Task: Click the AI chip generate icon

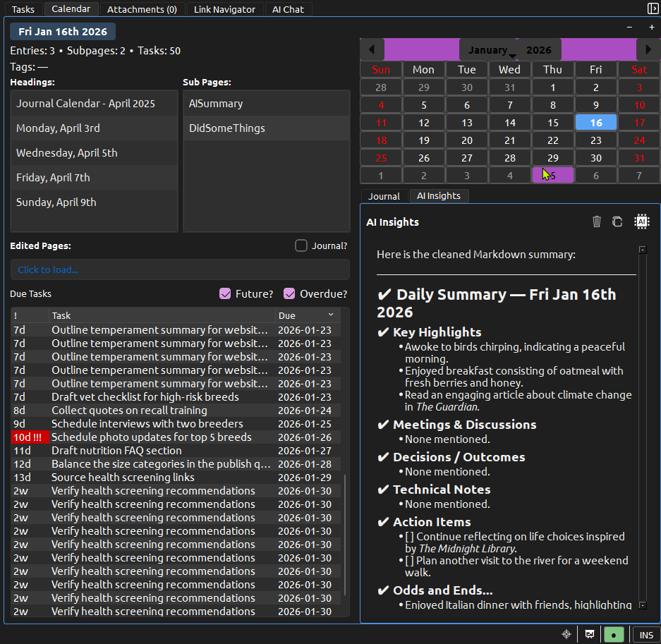Action: 641,221
